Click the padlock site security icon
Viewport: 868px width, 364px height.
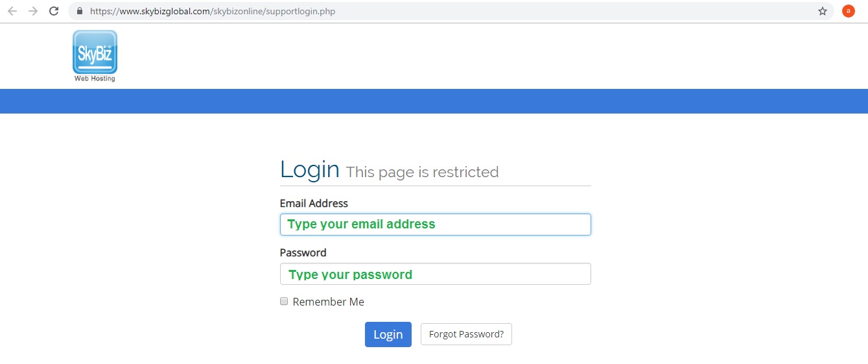point(80,11)
